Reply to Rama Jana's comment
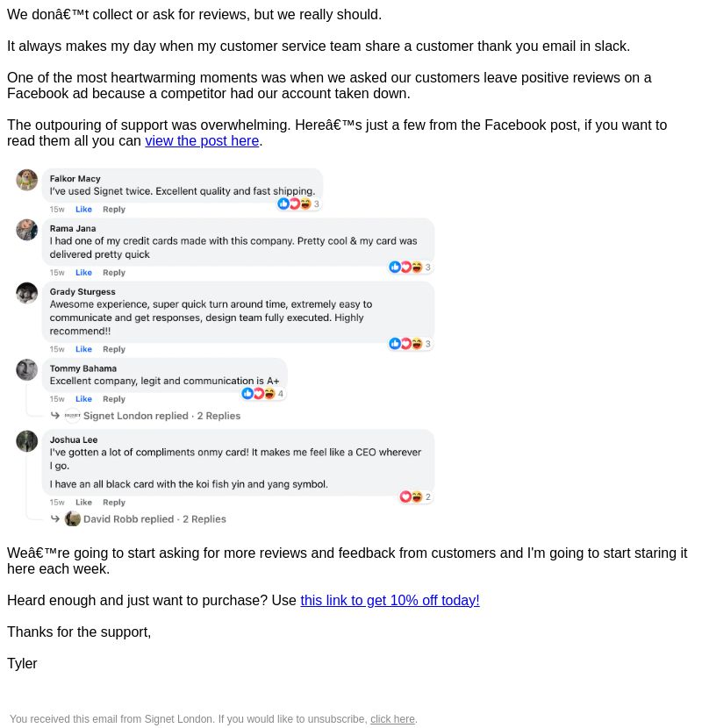Image resolution: width=702 pixels, height=728 pixels. pyautogui.click(x=114, y=273)
